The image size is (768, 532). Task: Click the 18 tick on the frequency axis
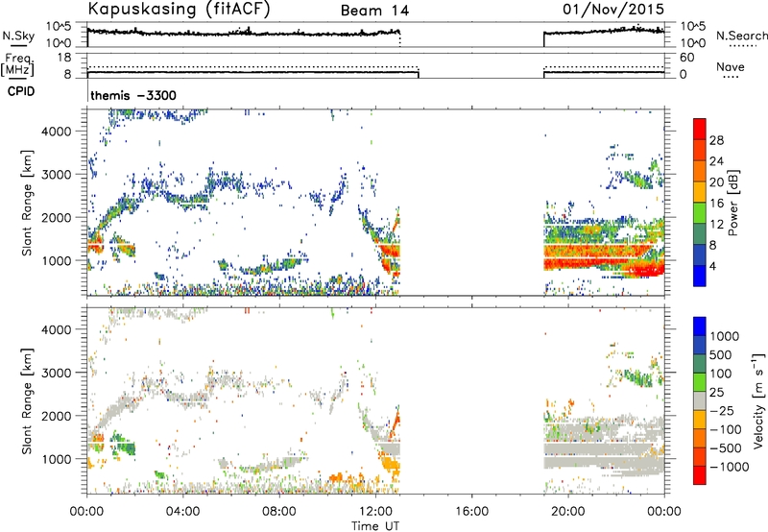point(64,58)
